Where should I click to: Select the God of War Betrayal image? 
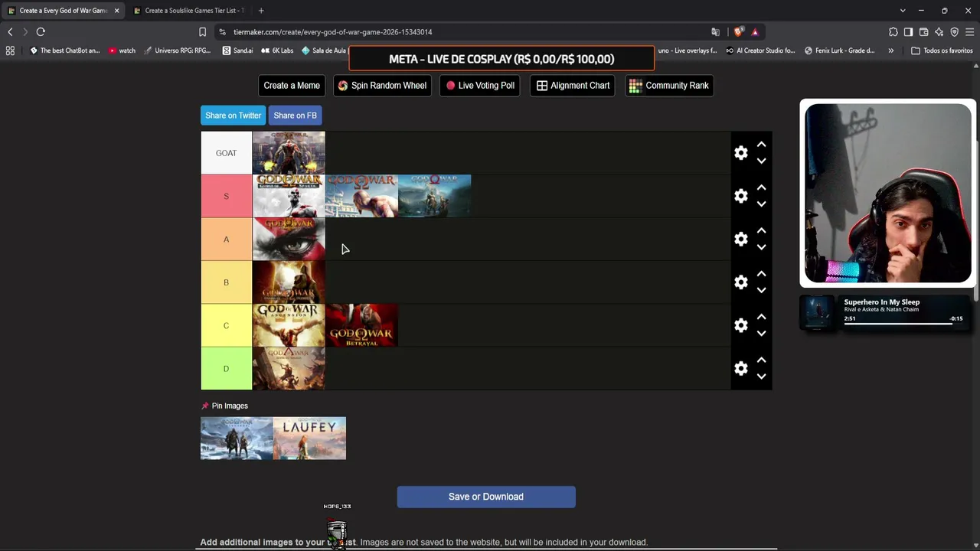click(361, 325)
